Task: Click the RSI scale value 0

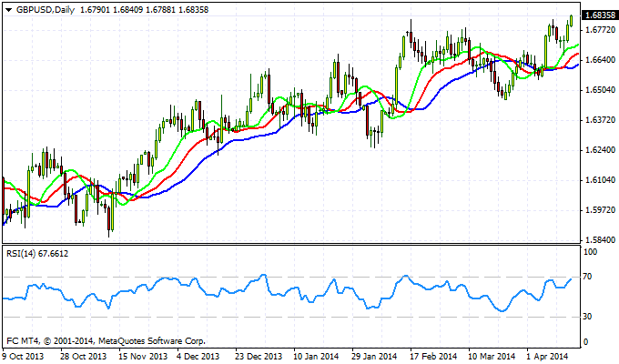Action: click(586, 342)
